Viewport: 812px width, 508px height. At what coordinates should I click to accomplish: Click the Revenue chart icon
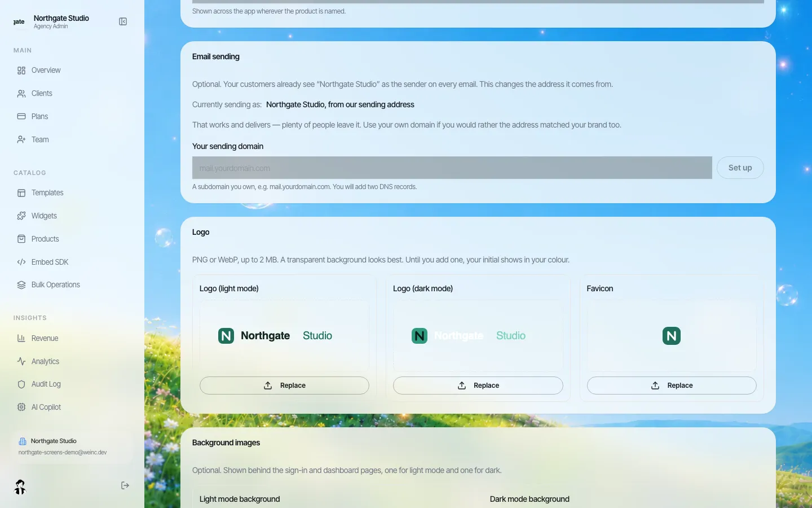(21, 339)
